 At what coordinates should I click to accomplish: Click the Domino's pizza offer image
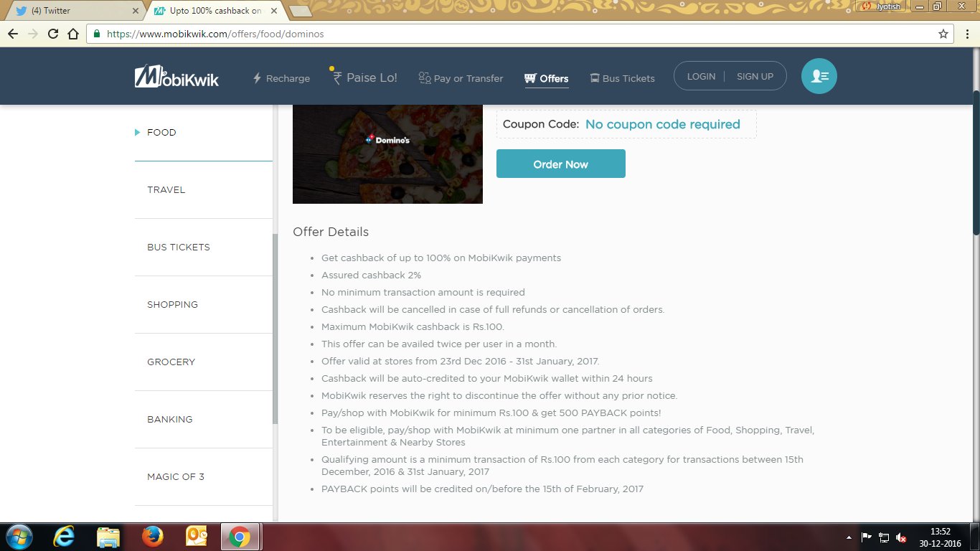387,154
